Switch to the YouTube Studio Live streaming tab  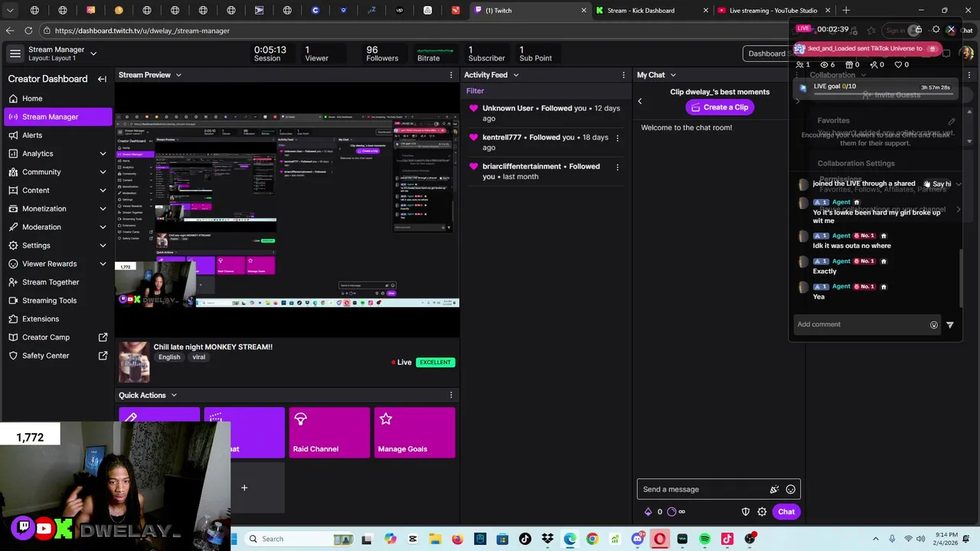click(x=773, y=11)
